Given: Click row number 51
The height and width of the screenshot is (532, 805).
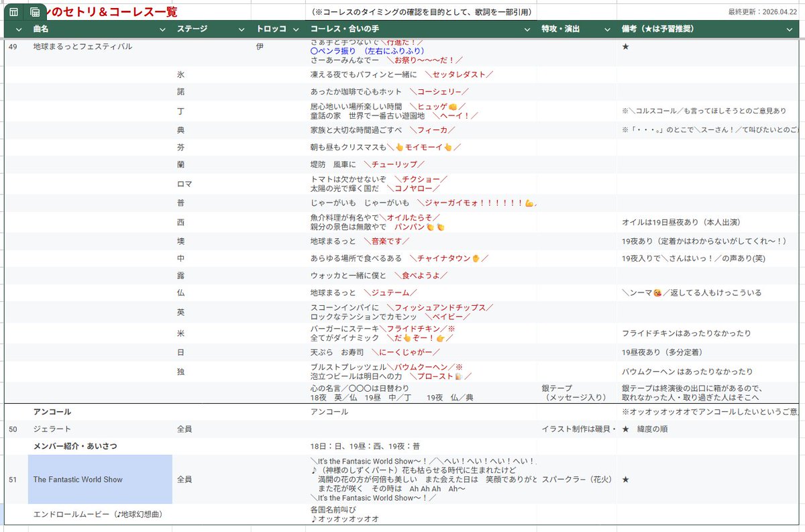Looking at the screenshot, I should coord(13,480).
